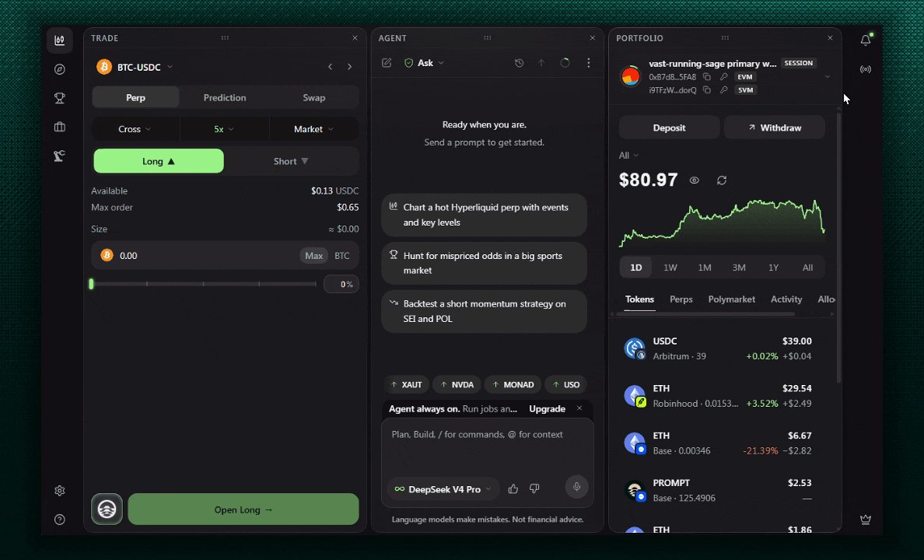
Task: Click the order size percentage slider handle
Action: tap(91, 284)
